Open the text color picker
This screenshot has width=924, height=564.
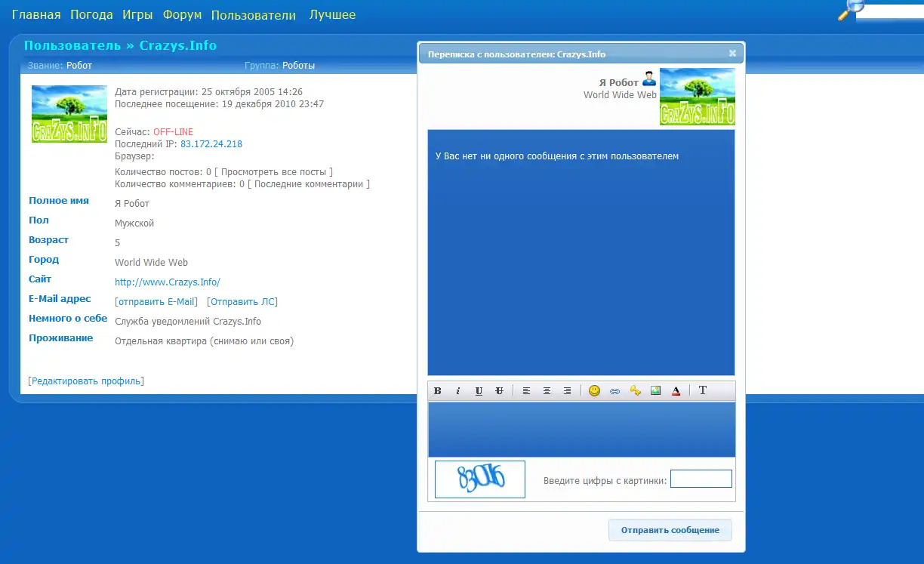pos(676,391)
